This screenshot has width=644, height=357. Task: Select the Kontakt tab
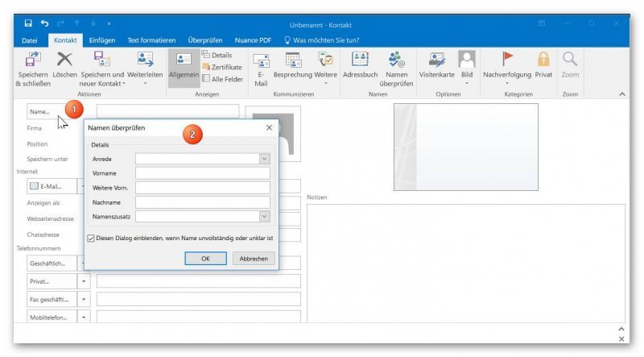(x=65, y=40)
